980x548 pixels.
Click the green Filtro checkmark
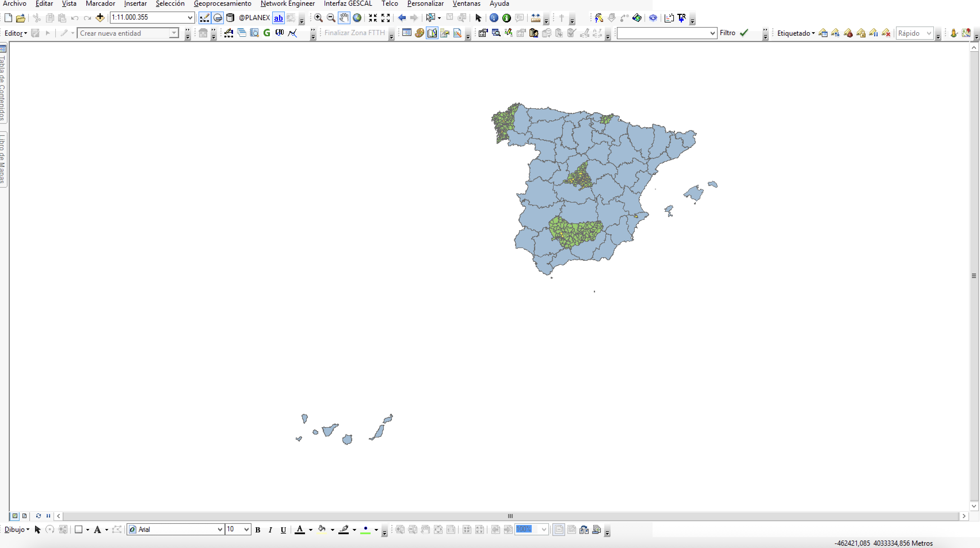click(744, 33)
